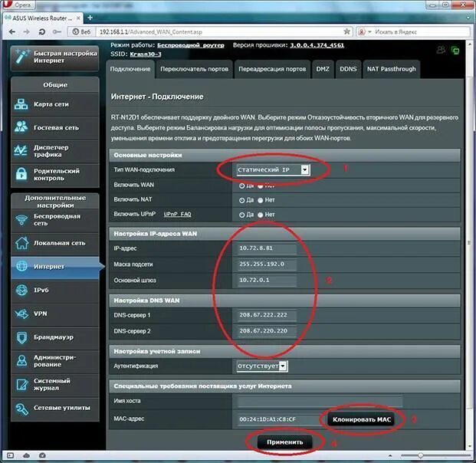Click the MAC-адрес input field
This screenshot has height=463, width=476.
281,419
